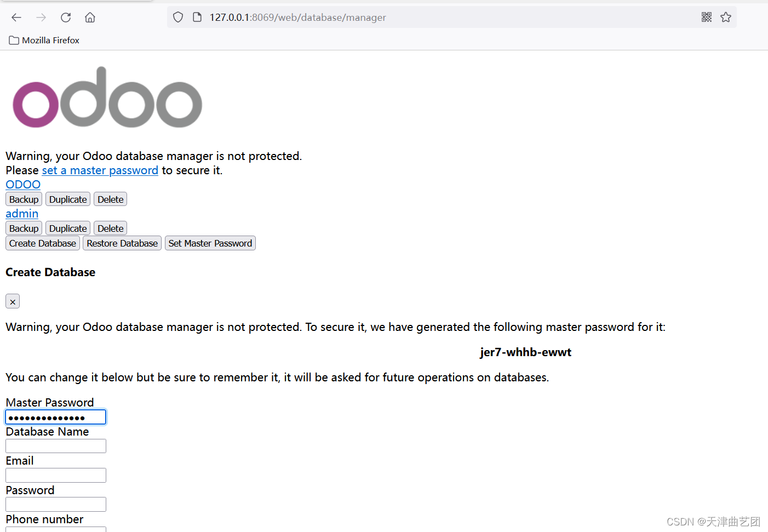The height and width of the screenshot is (532, 768).
Task: Click the page info icon in address bar
Action: [197, 16]
